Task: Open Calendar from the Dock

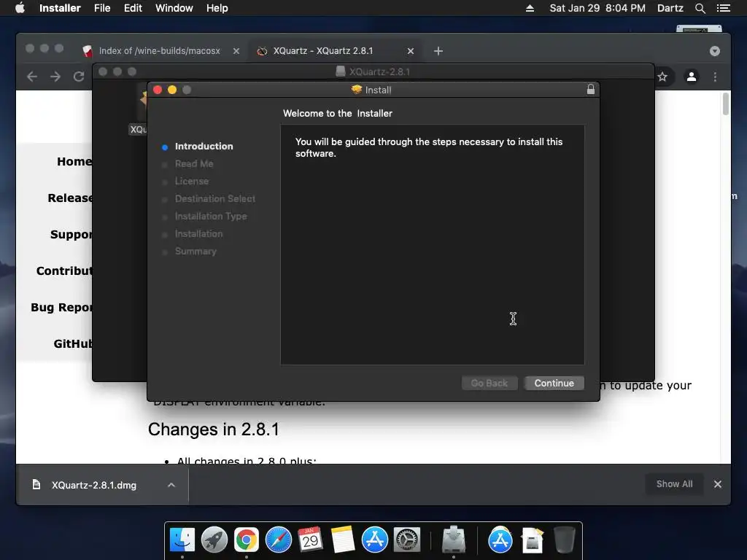Action: [310, 540]
